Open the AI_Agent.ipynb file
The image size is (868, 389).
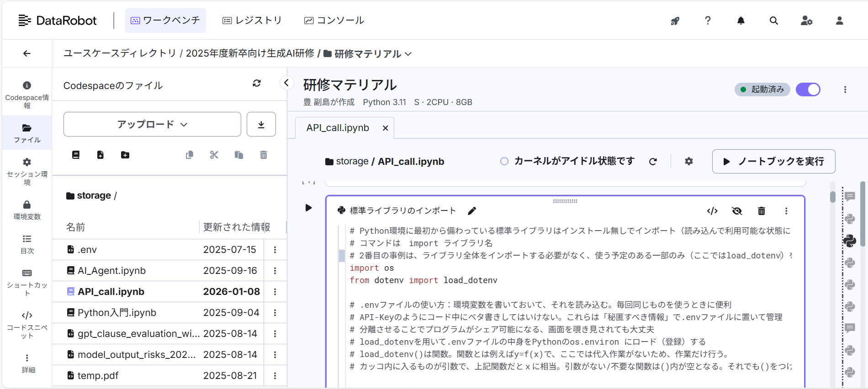click(x=111, y=271)
